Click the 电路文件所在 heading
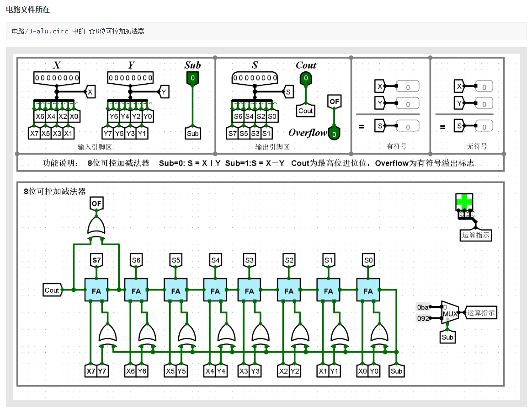This screenshot has height=413, width=532. [28, 10]
